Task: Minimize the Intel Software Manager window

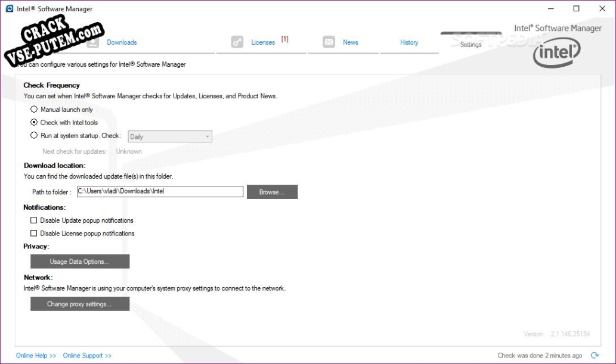Action: 551,9
